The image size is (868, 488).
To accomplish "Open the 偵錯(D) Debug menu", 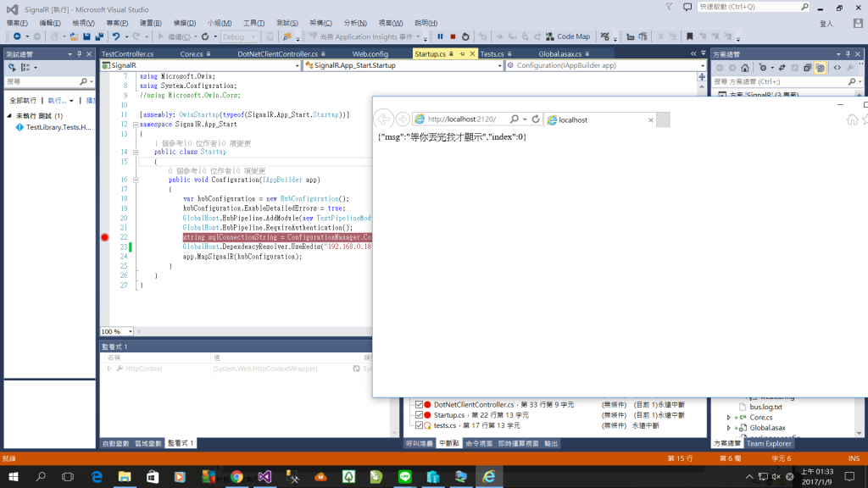I will click(x=184, y=23).
